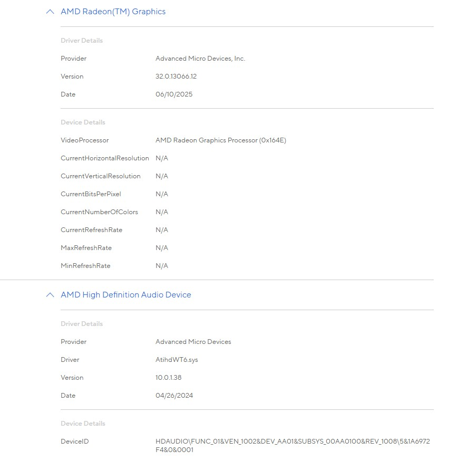Click the AMD Radeon(TM) Graphics heading
This screenshot has height=470, width=476.
click(x=113, y=12)
